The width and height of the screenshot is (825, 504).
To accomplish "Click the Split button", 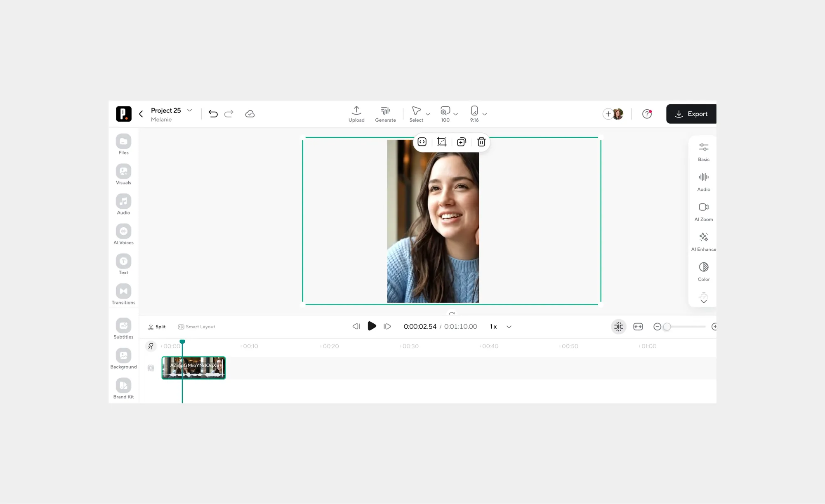I will pyautogui.click(x=157, y=327).
